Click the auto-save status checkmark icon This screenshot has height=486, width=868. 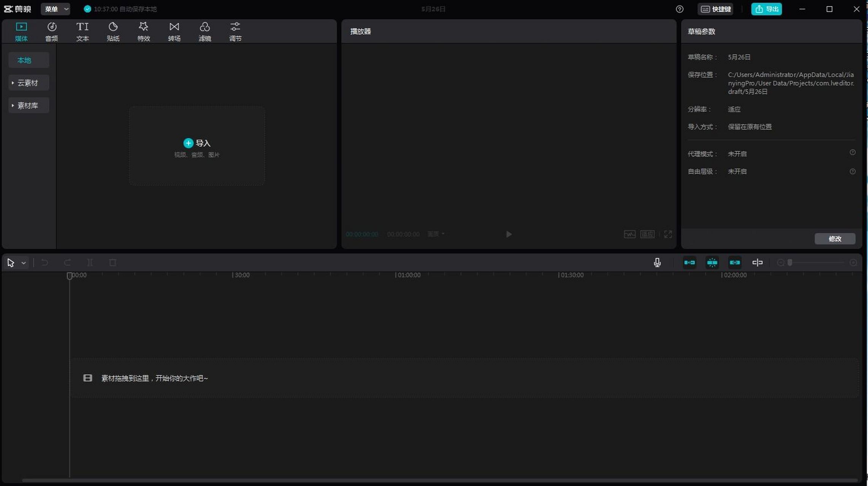[x=87, y=9]
